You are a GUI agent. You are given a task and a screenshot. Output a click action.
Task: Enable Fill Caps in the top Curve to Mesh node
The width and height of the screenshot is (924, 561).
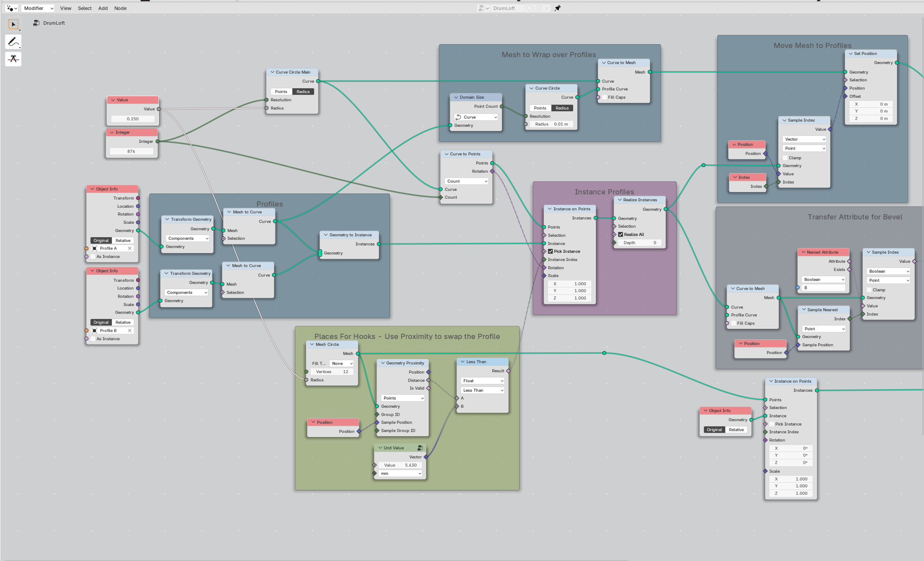click(604, 97)
